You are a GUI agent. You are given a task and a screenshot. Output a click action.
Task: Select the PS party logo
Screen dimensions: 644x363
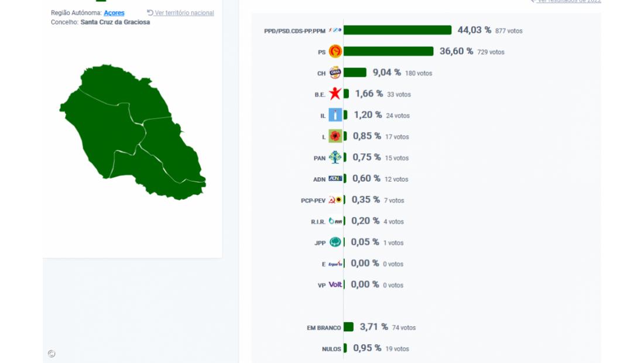[334, 52]
